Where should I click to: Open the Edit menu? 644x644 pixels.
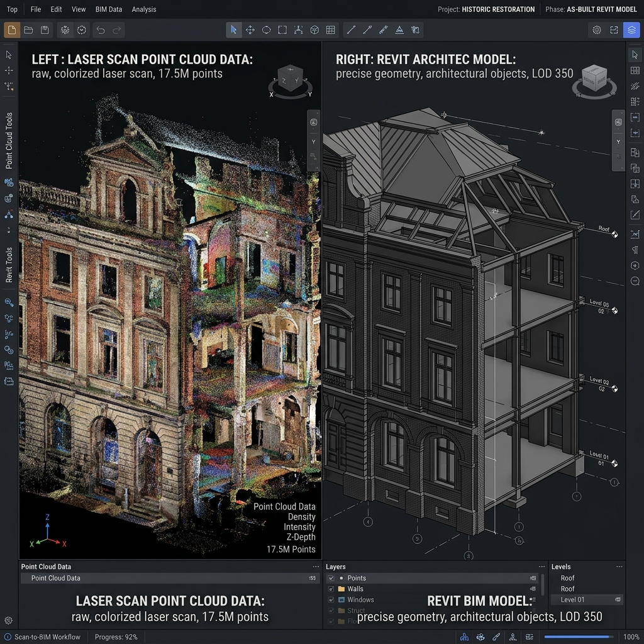click(56, 9)
